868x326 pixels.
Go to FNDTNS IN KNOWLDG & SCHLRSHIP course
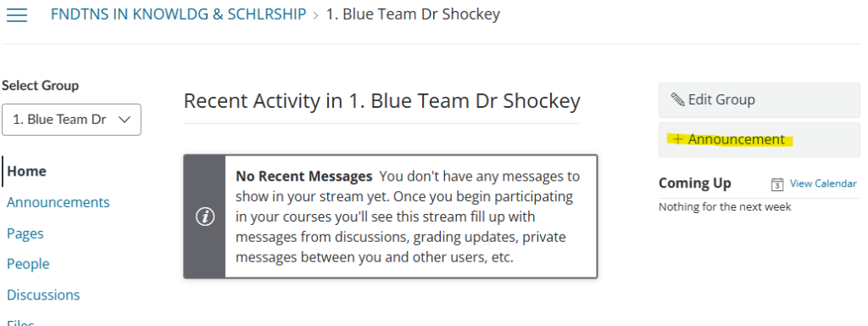178,14
